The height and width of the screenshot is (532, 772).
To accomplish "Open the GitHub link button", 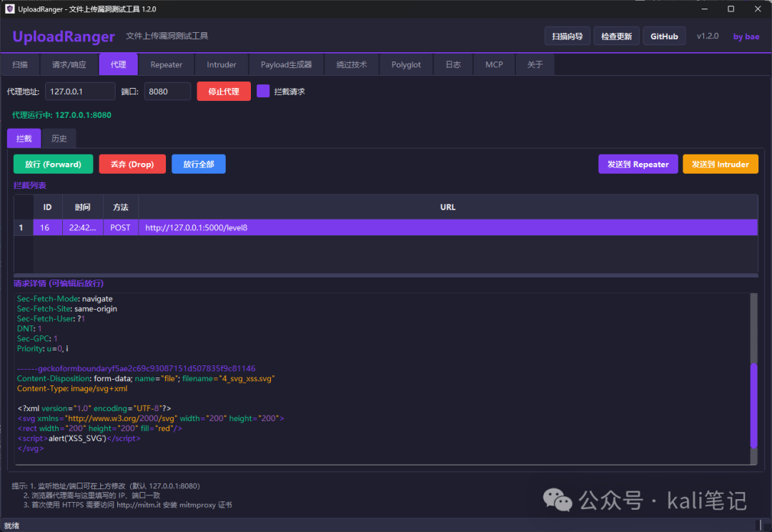I will pyautogui.click(x=664, y=36).
